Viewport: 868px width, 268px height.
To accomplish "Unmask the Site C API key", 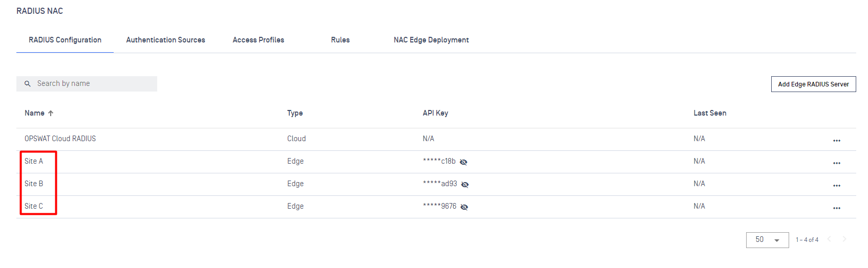I will click(464, 207).
